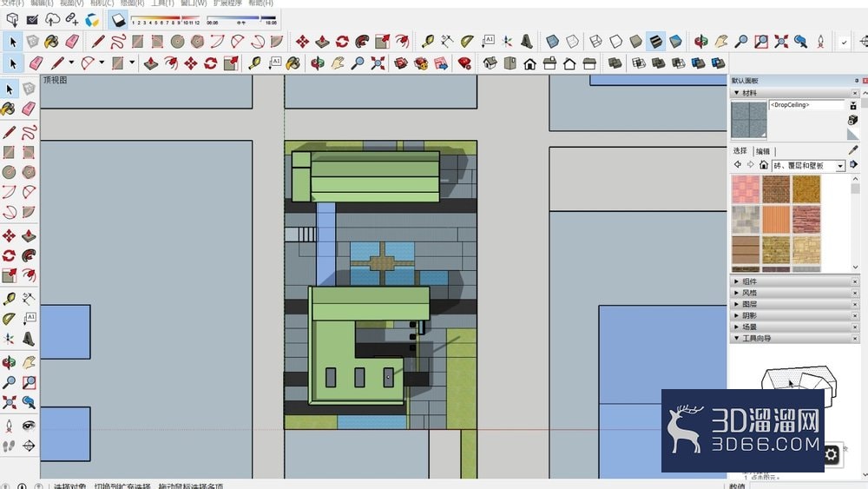Screen dimensions: 868x489
Task: Activate the Pie arc tool in the top toolbar
Action: (277, 42)
